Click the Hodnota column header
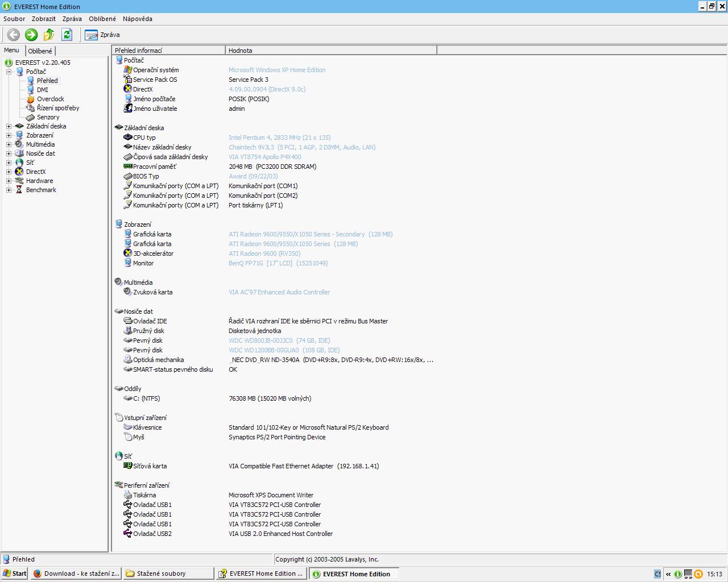 click(332, 51)
